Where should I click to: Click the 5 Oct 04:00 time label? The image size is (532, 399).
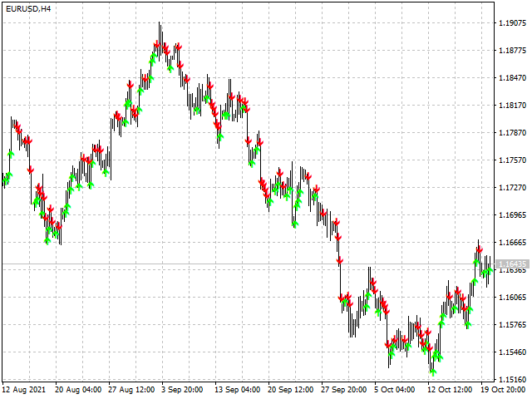(395, 390)
